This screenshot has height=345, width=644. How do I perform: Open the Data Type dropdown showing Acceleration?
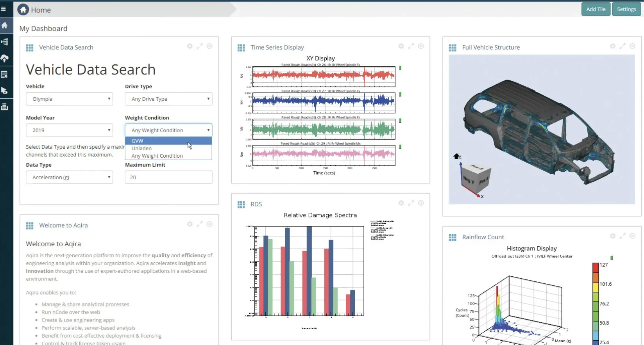pos(70,177)
